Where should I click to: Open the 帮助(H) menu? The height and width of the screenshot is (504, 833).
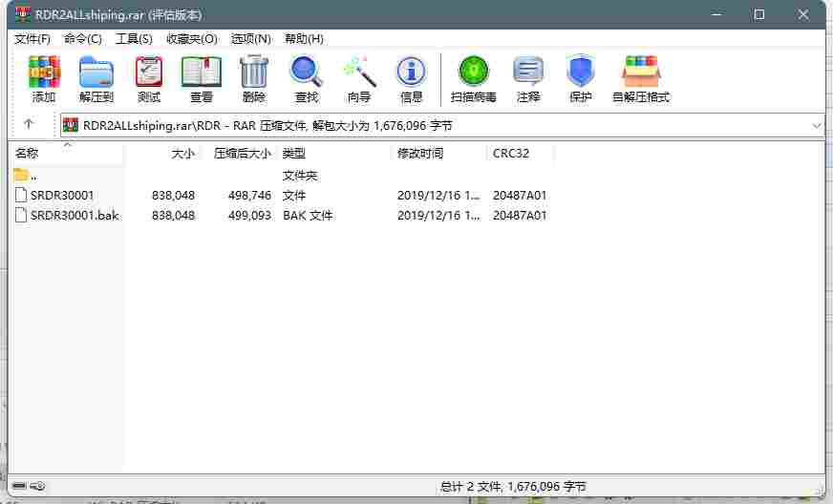(x=304, y=39)
